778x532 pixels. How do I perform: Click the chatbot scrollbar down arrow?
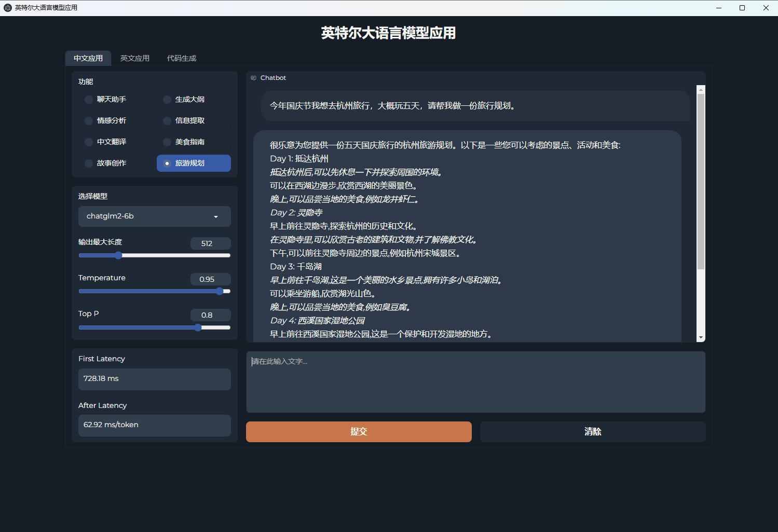[701, 337]
